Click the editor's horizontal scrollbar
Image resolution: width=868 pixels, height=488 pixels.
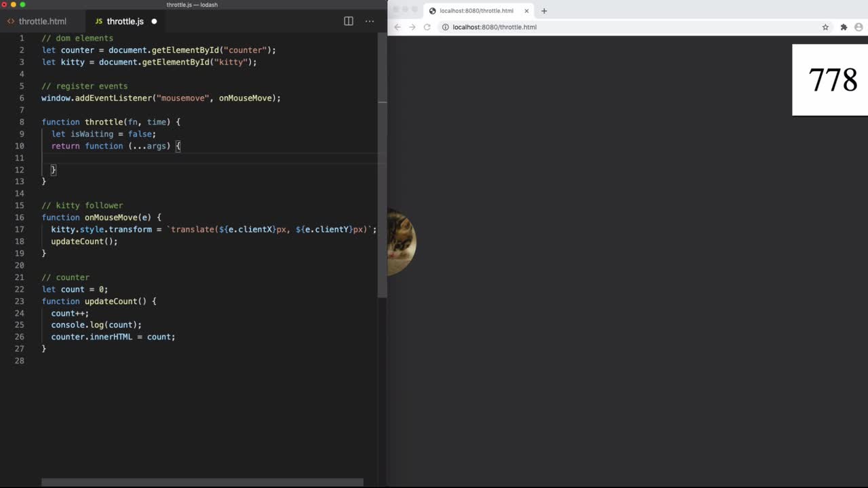click(x=202, y=483)
